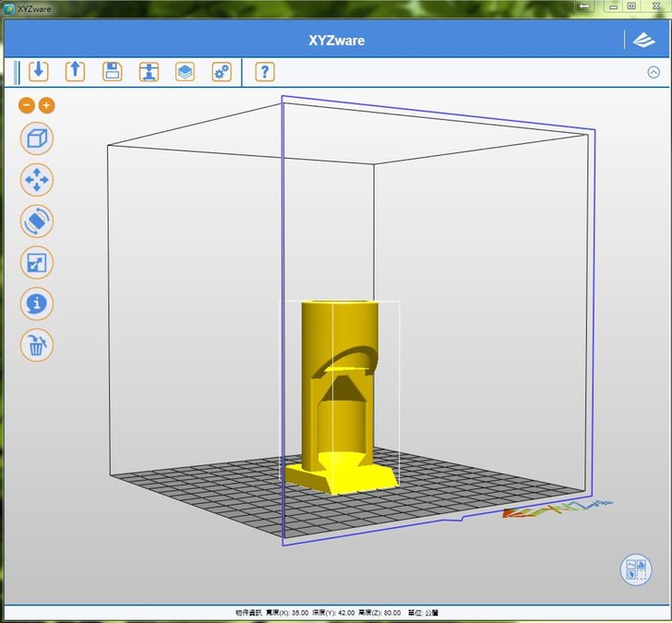Open Help with the question mark icon
The height and width of the screenshot is (623, 672).
(265, 71)
